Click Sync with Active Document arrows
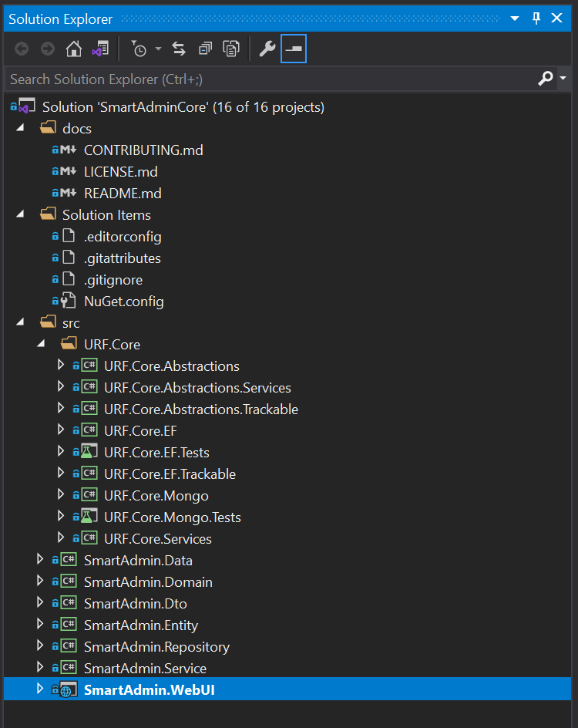This screenshot has height=728, width=578. (x=179, y=49)
